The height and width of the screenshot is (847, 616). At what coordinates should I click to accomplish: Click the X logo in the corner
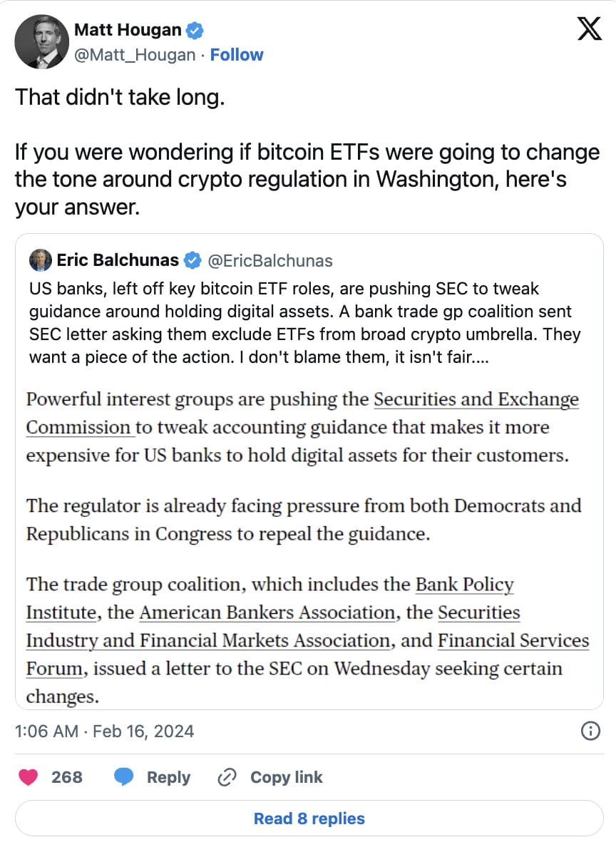[x=590, y=29]
